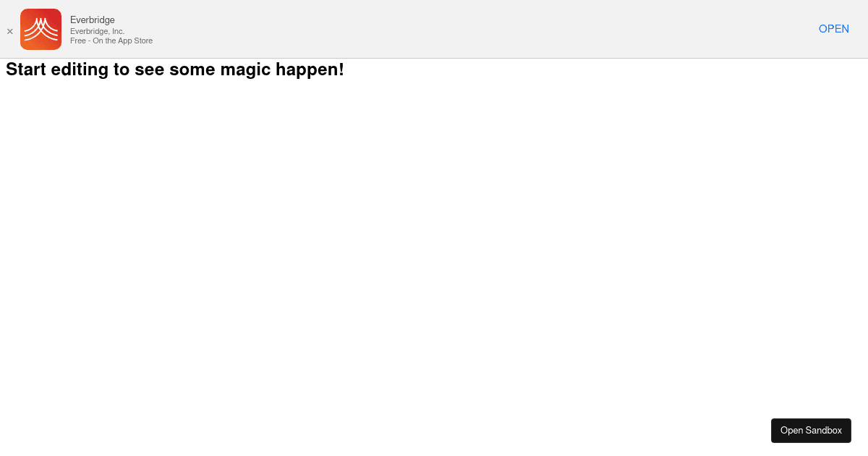Click Free - On the App Store text
Screen dimensions: 868x456
[111, 41]
